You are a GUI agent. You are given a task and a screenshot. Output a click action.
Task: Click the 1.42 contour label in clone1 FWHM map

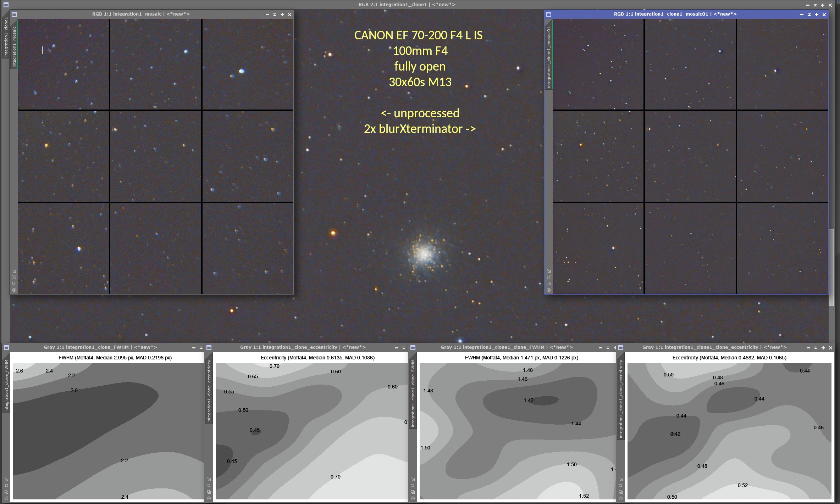point(529,400)
